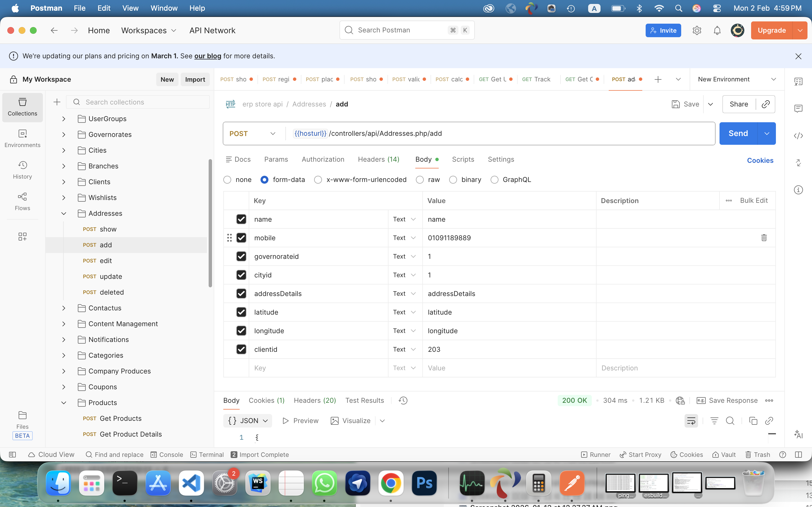Copy the request link icon beside Share
This screenshot has height=507, width=812.
click(765, 104)
